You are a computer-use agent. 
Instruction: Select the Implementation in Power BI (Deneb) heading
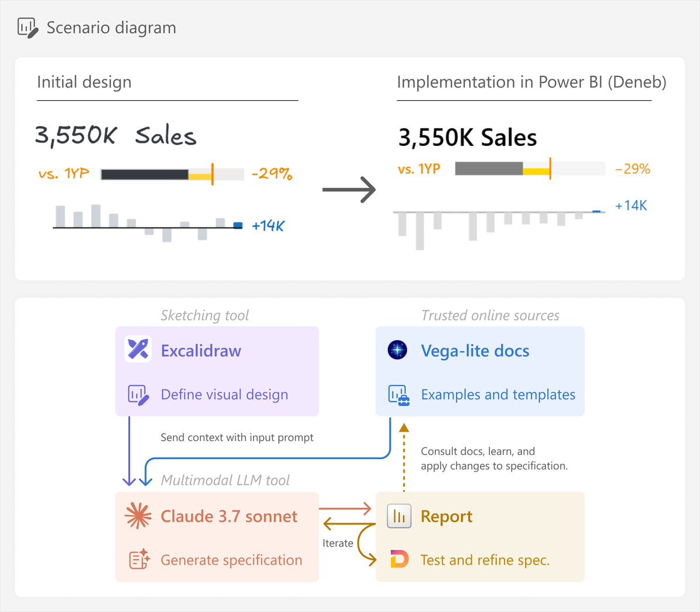531,82
